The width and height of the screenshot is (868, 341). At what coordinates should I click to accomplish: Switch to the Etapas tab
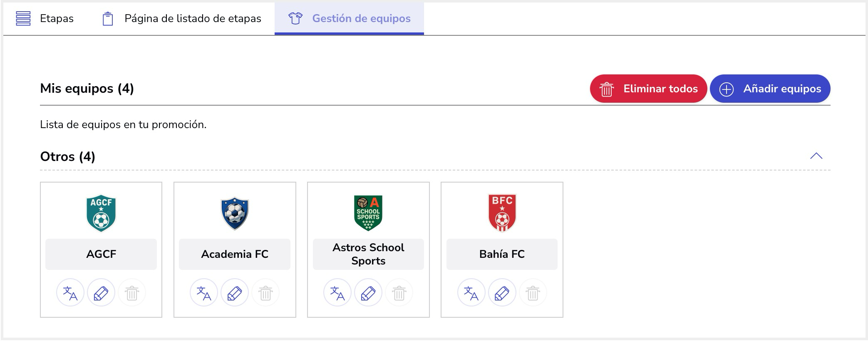pyautogui.click(x=45, y=18)
